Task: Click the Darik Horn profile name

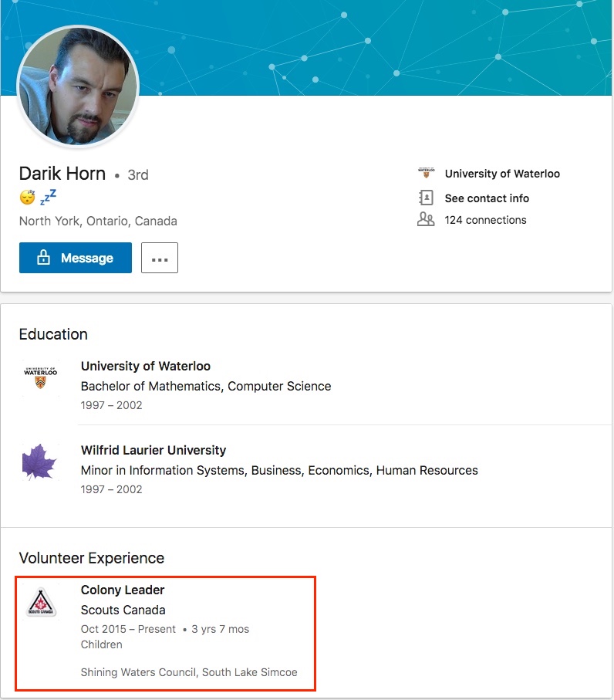Action: point(62,173)
